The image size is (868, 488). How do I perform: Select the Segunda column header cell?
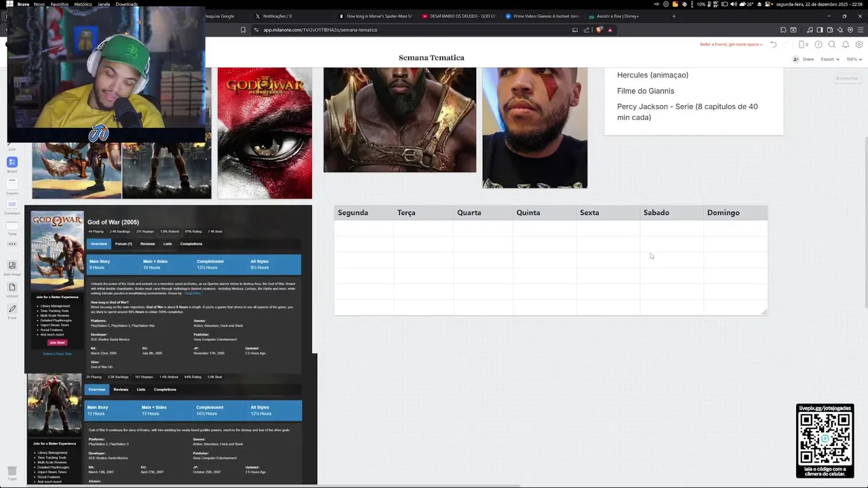[x=363, y=213]
